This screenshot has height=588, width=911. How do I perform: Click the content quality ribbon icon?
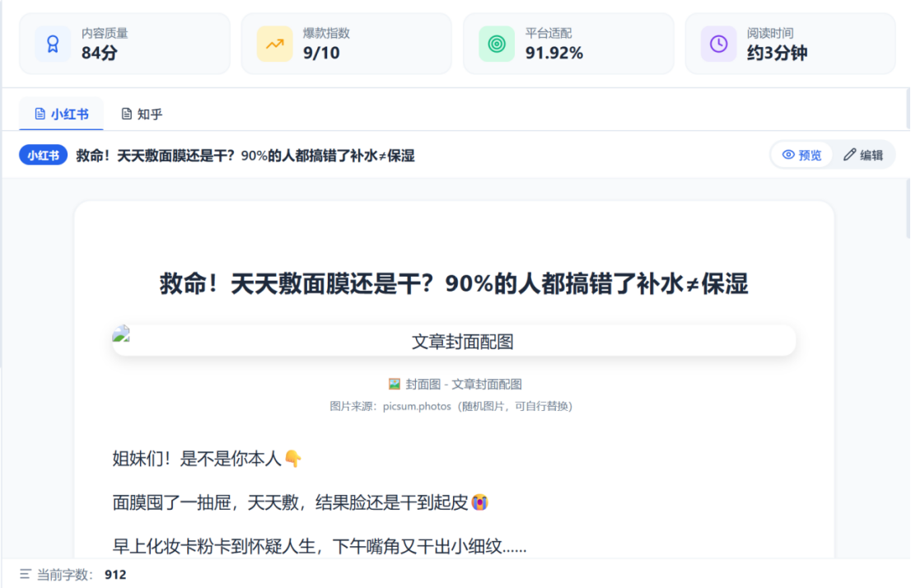point(52,44)
